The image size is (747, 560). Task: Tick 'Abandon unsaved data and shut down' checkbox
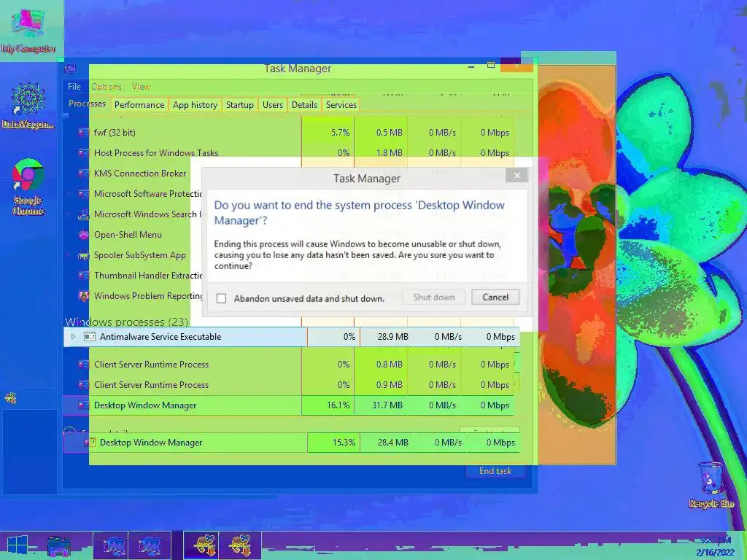221,298
